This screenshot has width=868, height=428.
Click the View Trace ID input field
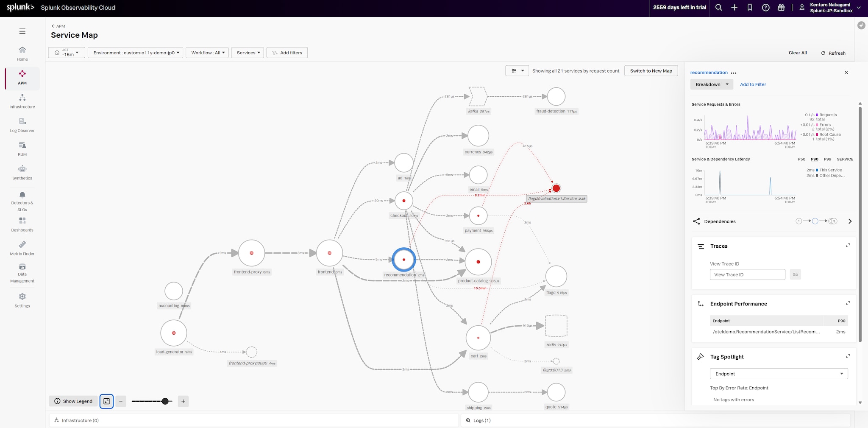pos(748,274)
